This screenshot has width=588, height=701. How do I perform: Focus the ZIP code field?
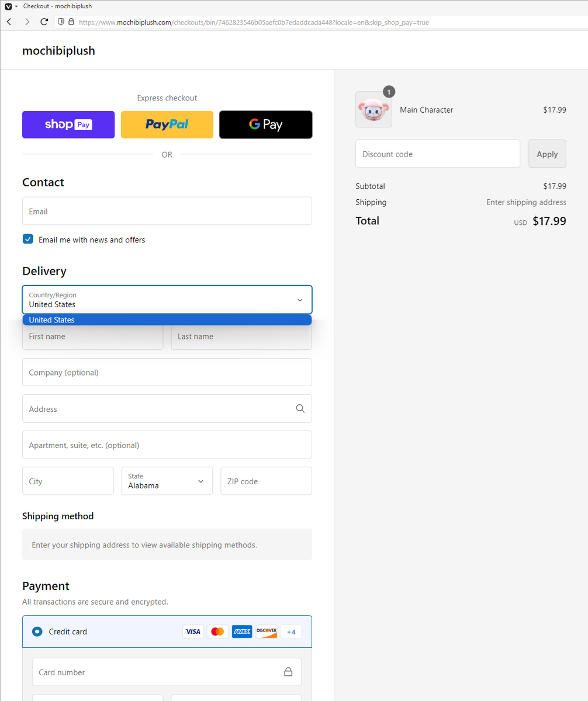267,481
